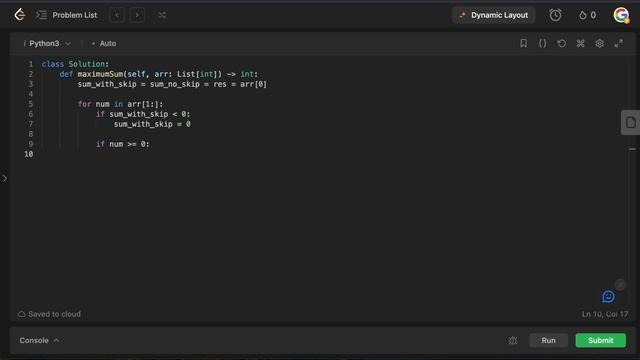Open editor settings gear icon
Screen dimensions: 640x360
click(x=599, y=43)
